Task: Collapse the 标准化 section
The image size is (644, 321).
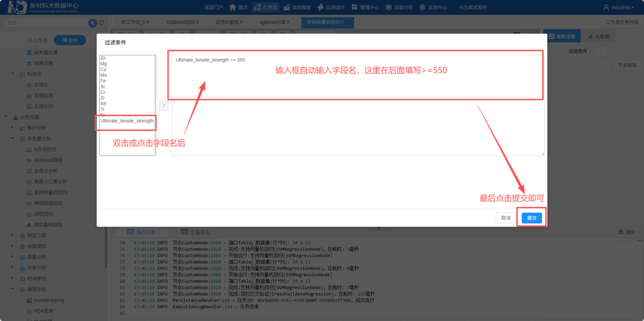Action: tap(13, 73)
